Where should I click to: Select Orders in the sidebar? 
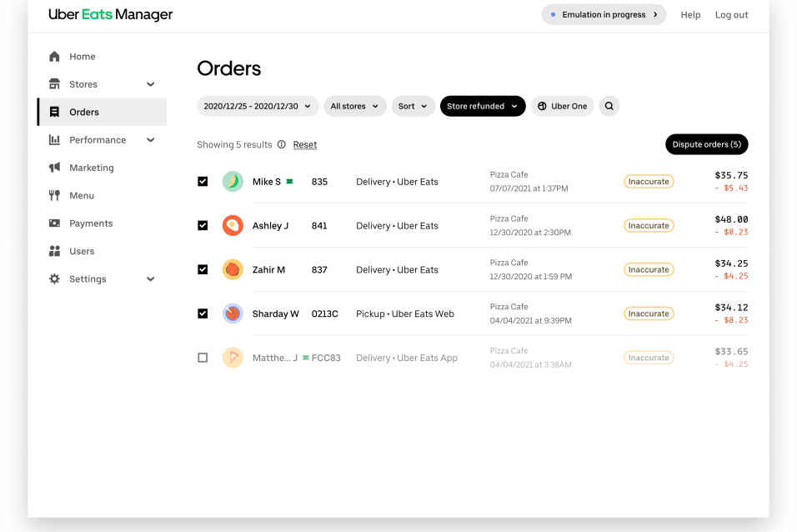coord(102,112)
